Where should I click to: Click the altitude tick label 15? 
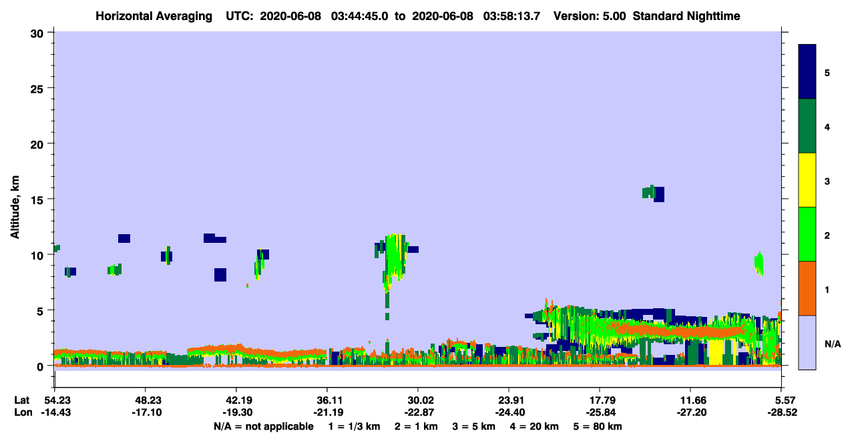pyautogui.click(x=39, y=199)
